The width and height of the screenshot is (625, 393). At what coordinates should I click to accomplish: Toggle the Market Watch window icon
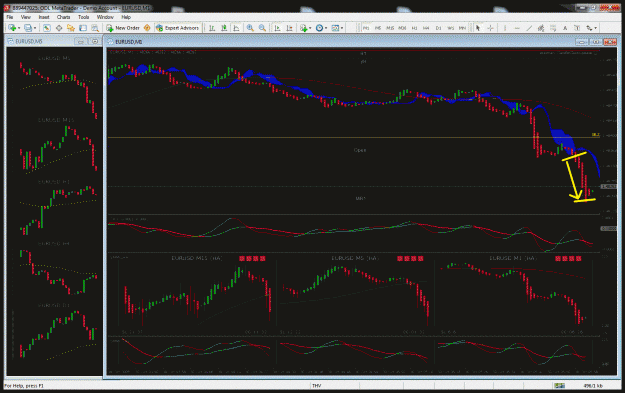(x=47, y=28)
